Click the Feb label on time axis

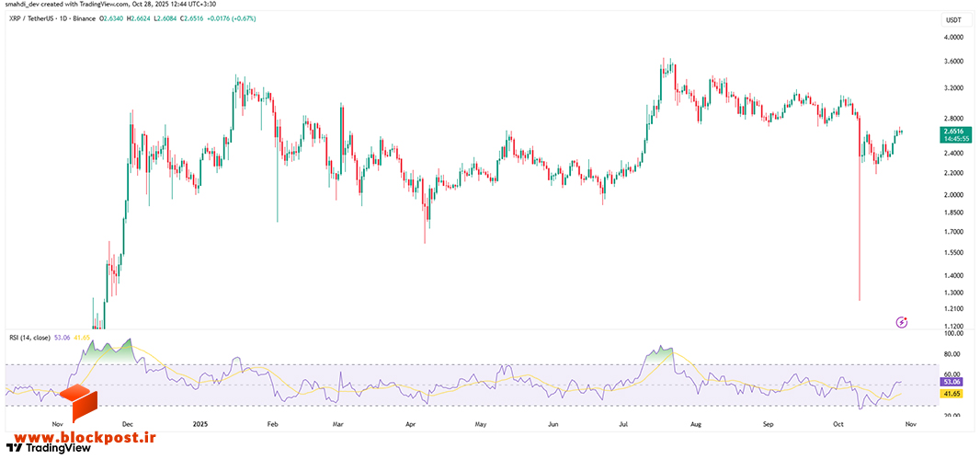272,424
